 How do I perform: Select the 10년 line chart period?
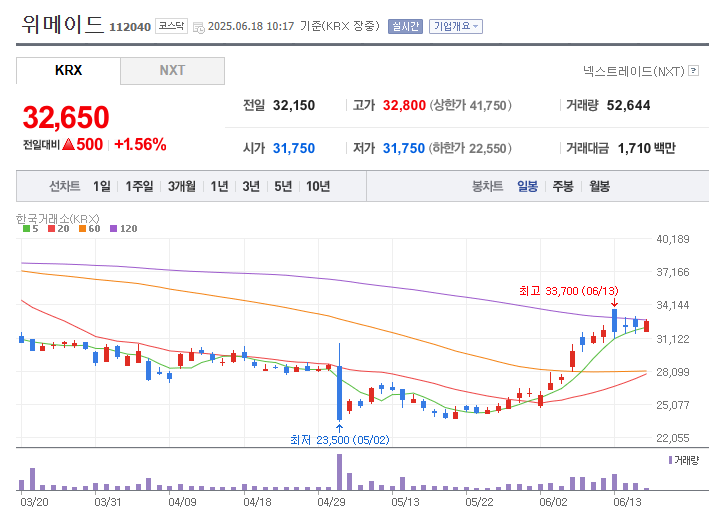point(318,186)
